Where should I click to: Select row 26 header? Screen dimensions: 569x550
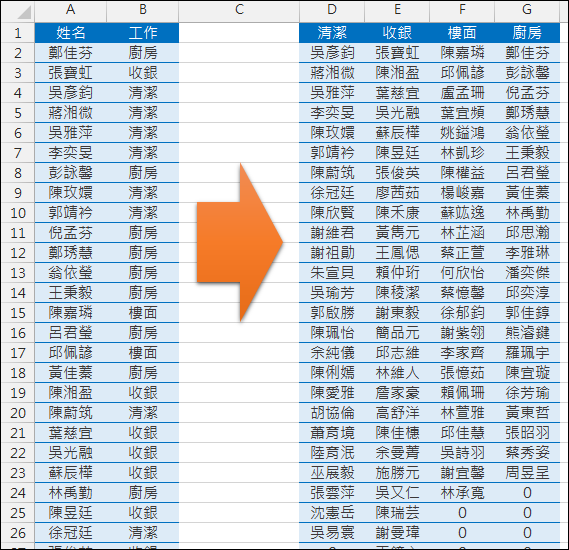tap(18, 533)
